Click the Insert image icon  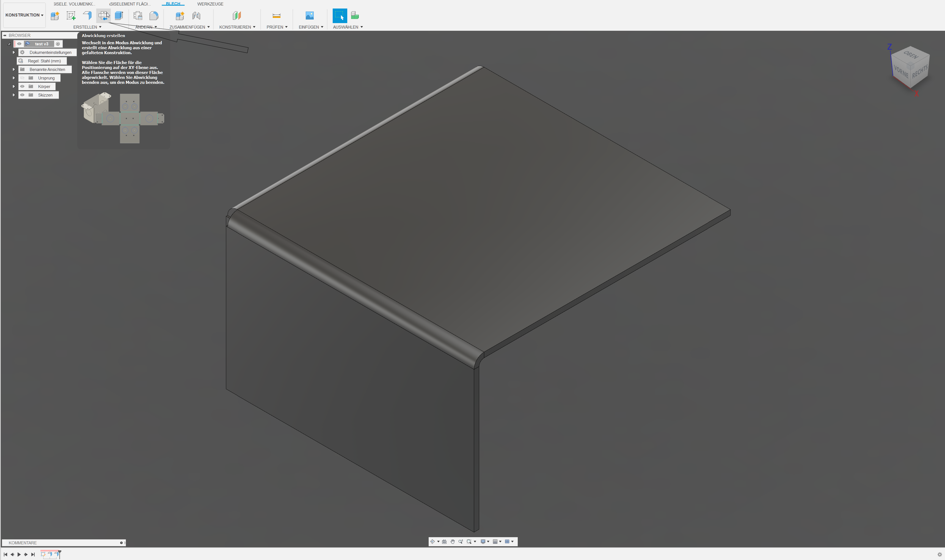pos(310,15)
